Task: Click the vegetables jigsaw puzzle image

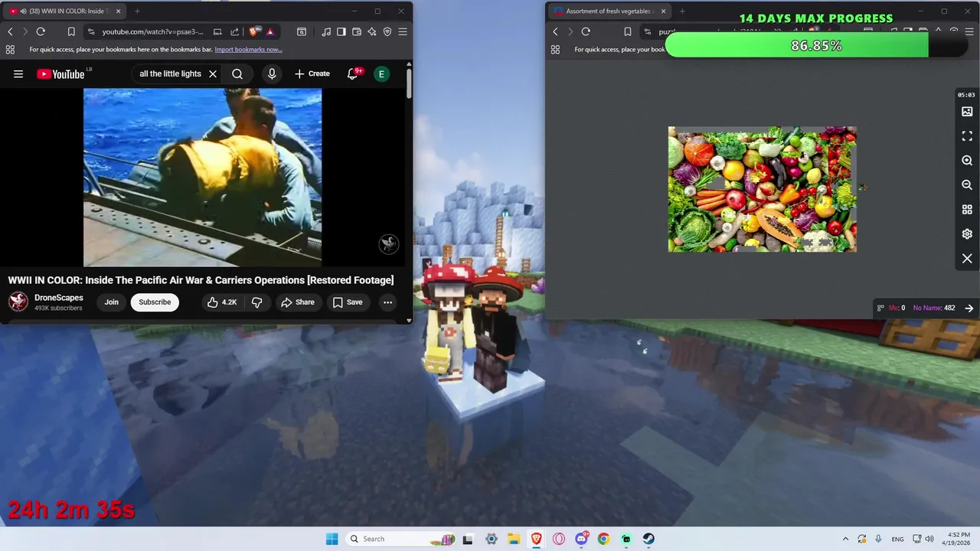Action: pos(762,189)
